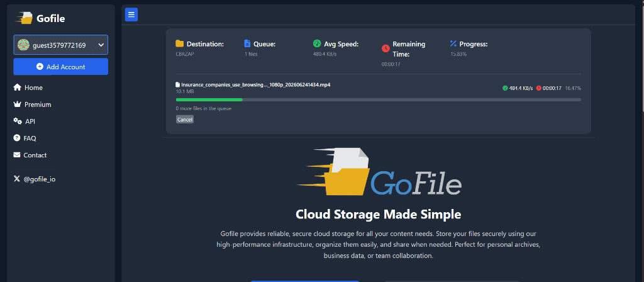
Task: Click the Premium crown icon
Action: tap(17, 104)
